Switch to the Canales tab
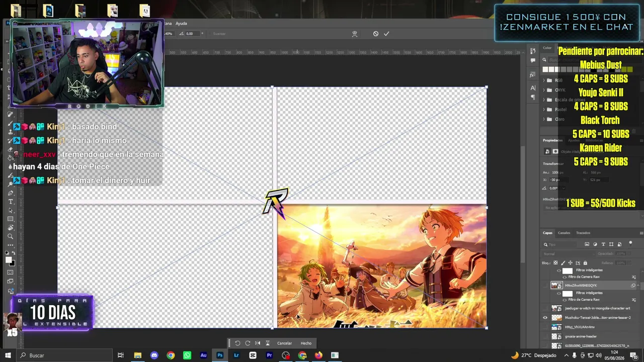 [x=564, y=233]
